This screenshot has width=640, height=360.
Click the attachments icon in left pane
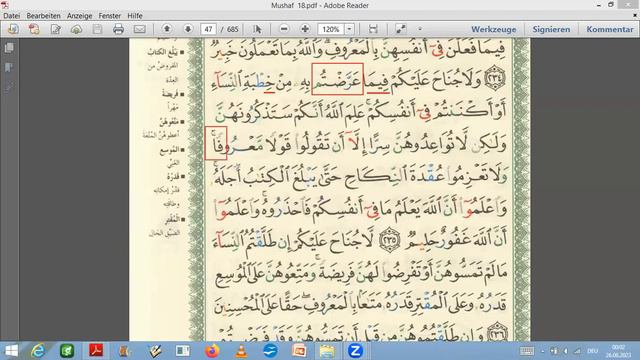[9, 87]
